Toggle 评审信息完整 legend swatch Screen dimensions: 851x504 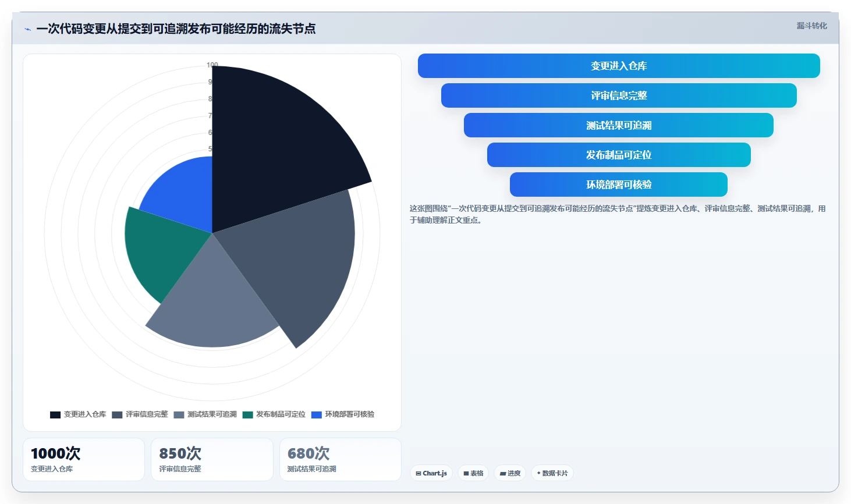coord(117,415)
